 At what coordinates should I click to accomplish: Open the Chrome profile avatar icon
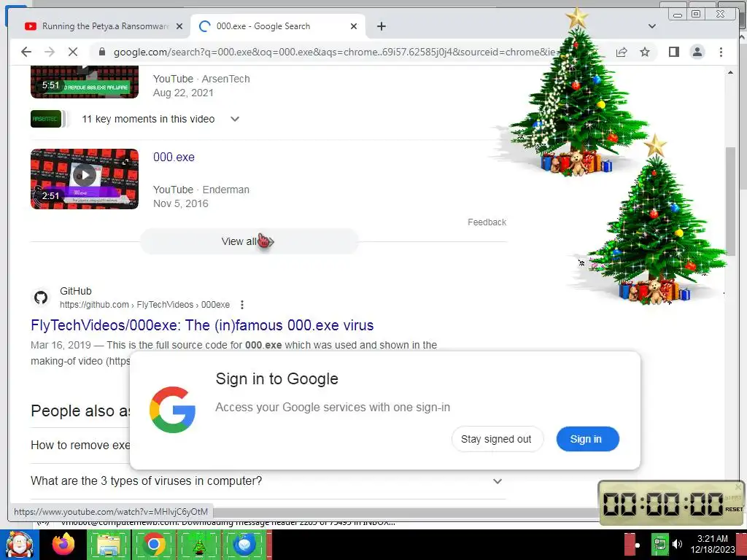click(x=697, y=52)
